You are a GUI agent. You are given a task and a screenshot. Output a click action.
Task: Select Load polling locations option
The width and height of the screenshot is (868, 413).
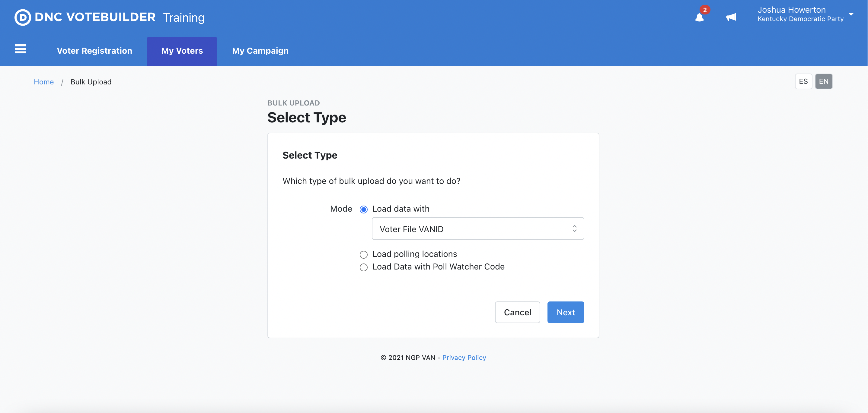[363, 254]
